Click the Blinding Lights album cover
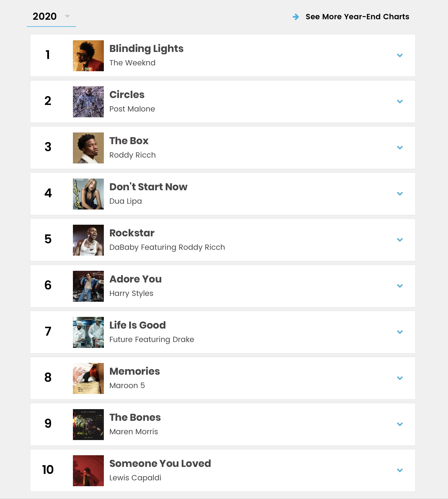This screenshot has width=448, height=499. (88, 56)
